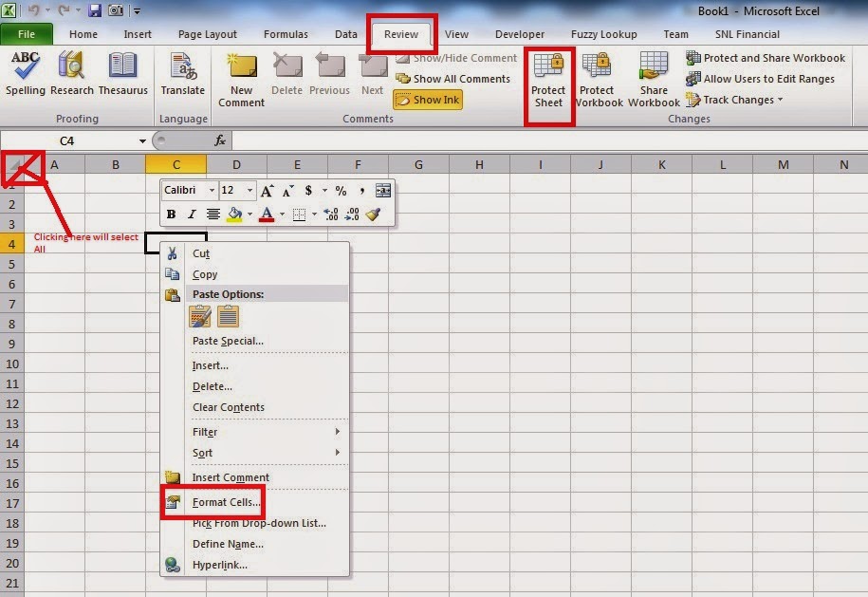The width and height of the screenshot is (868, 597).
Task: Add a New Comment
Action: pyautogui.click(x=241, y=80)
